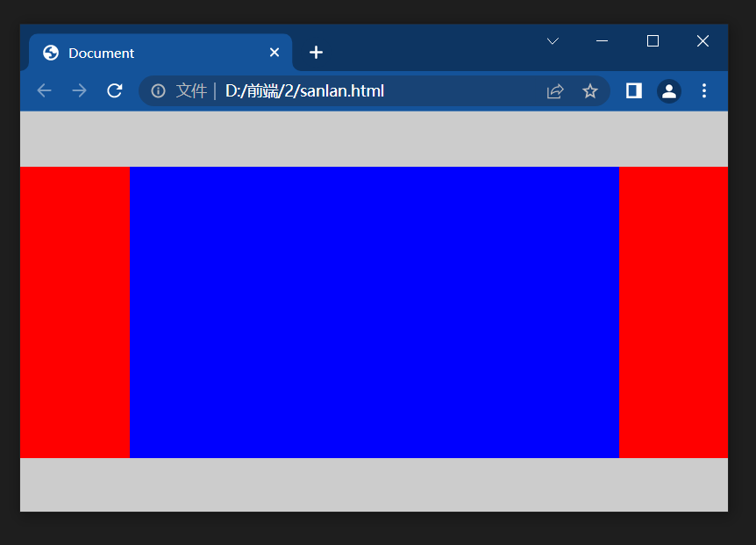756x545 pixels.
Task: Go forward to next page
Action: pos(79,90)
